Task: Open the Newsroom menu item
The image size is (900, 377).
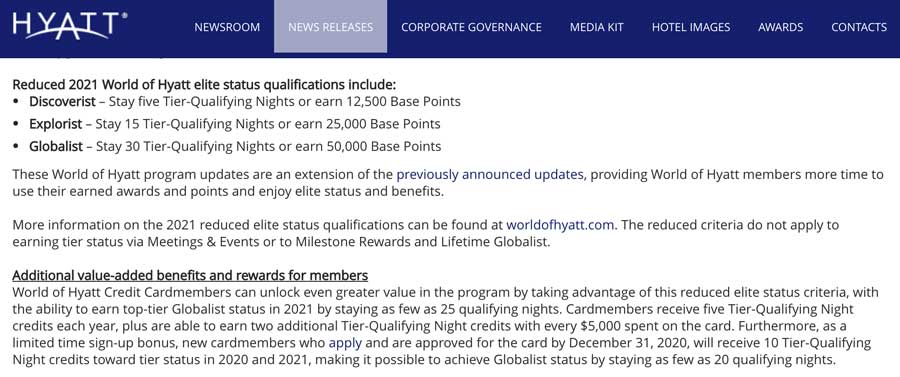Action: click(x=227, y=27)
